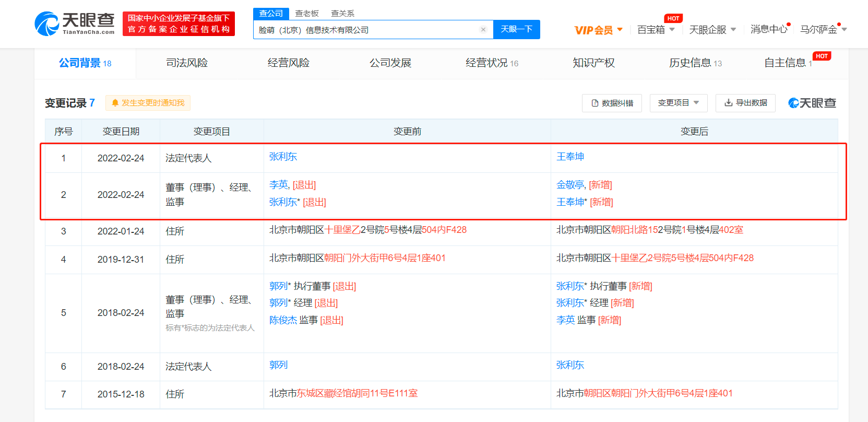Open 张利东 经理 link in row 5
The image size is (868, 422).
coord(570,303)
